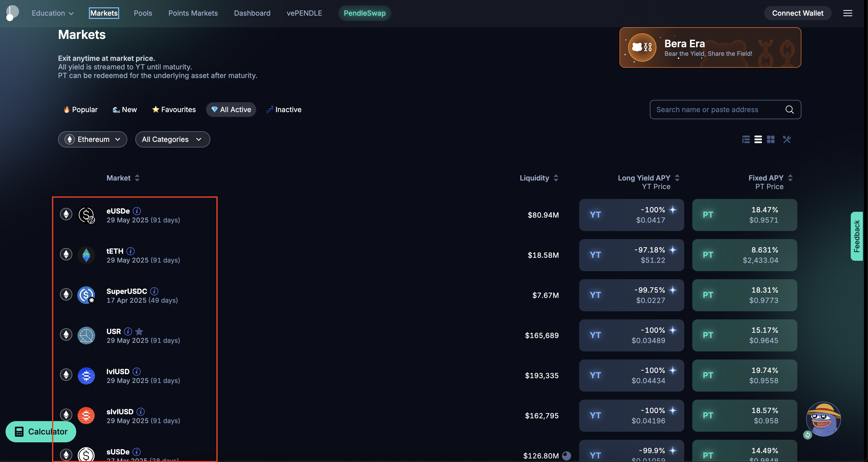Open PendleSwap
The width and height of the screenshot is (868, 462).
pyautogui.click(x=364, y=13)
